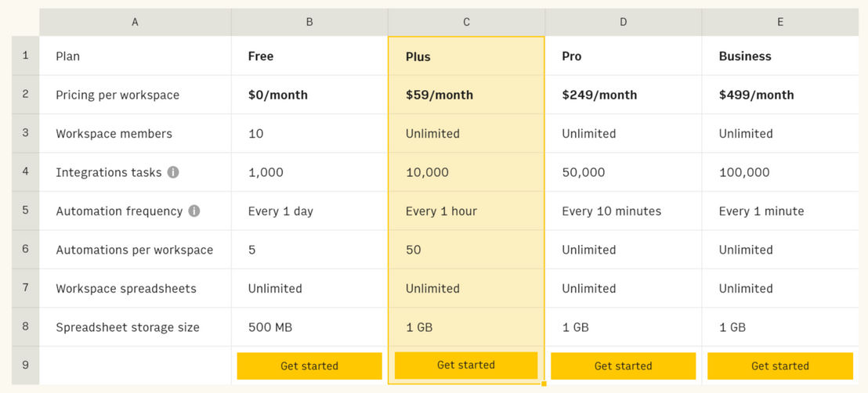Click Get started under Free plan

point(309,366)
